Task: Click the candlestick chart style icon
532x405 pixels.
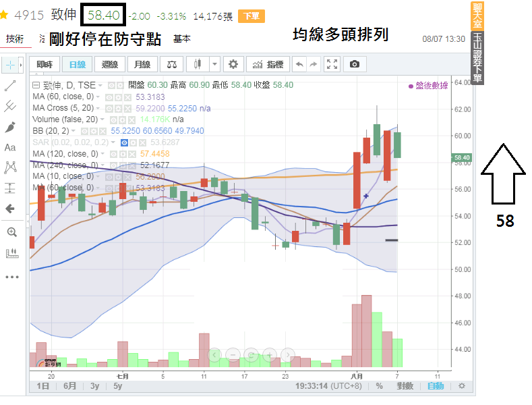Action: (198, 64)
